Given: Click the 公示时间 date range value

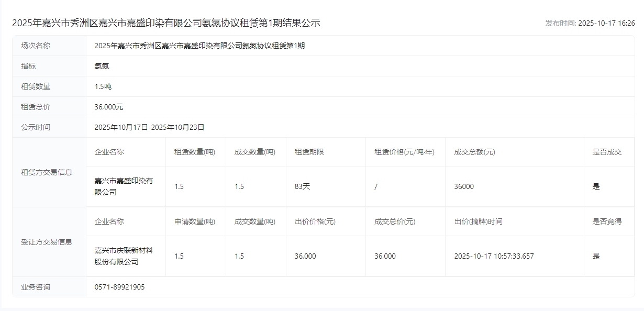Looking at the screenshot, I should [x=149, y=127].
